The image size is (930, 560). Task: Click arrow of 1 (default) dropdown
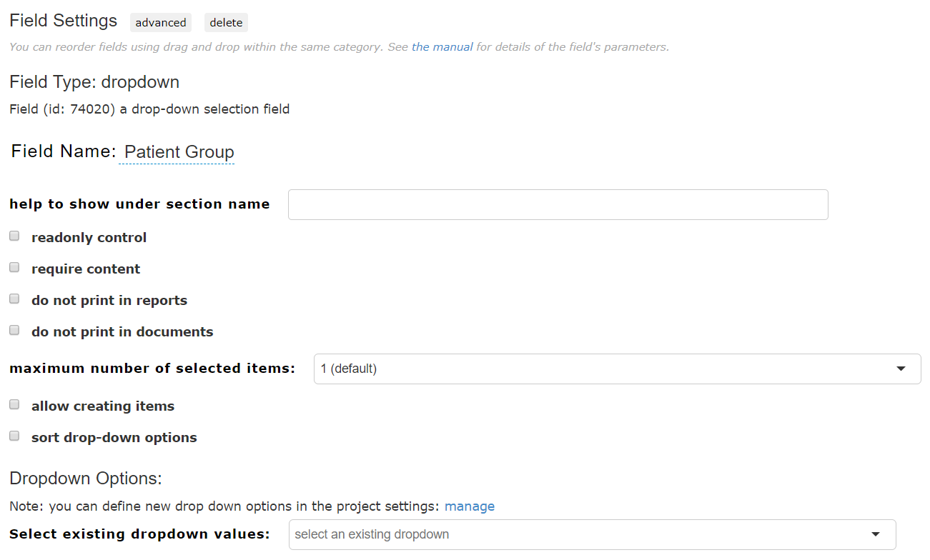[901, 369]
